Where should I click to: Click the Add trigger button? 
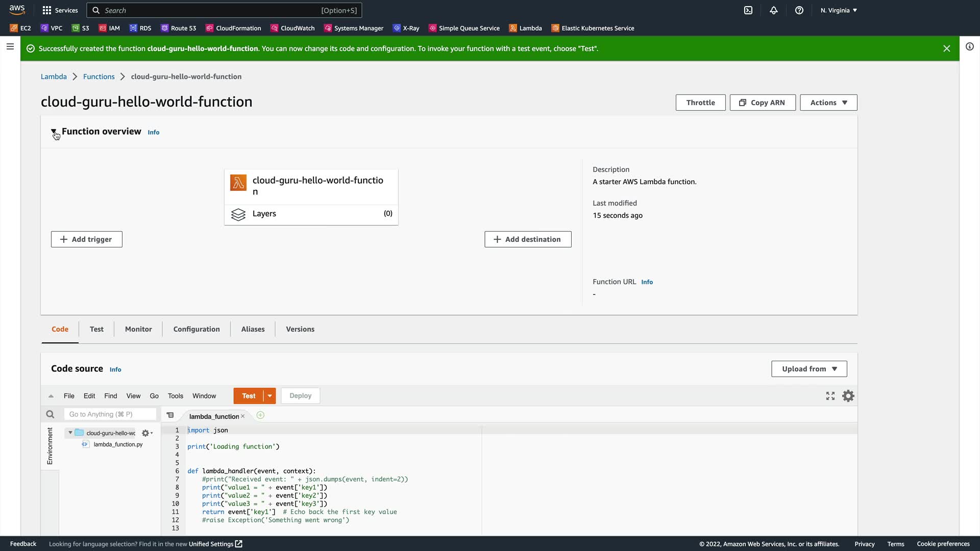click(86, 239)
